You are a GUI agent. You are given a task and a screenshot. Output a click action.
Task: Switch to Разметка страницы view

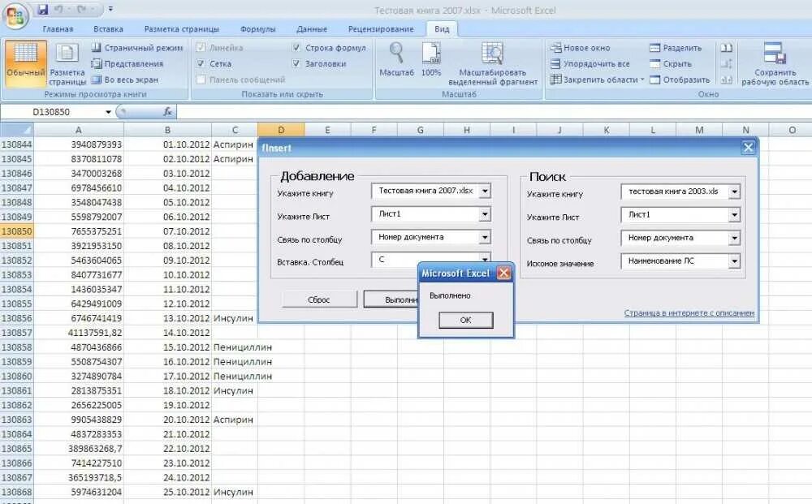click(67, 65)
